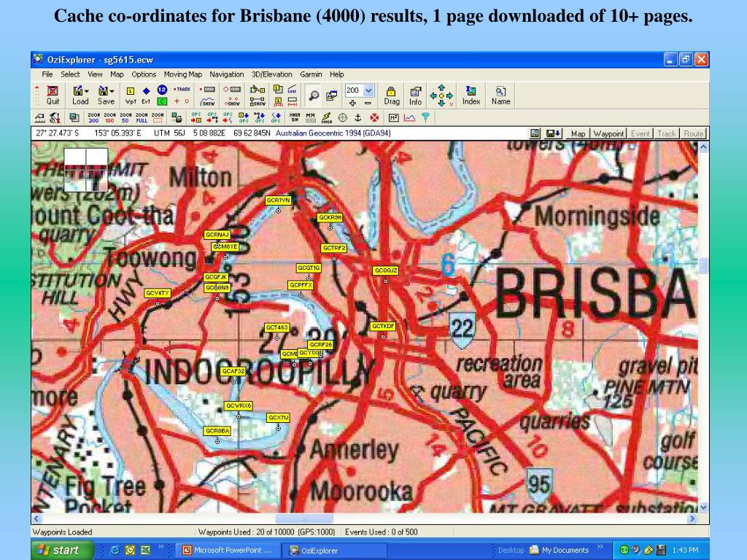Click the magnifying glass zoom window icon
747x560 pixels.
pos(314,96)
